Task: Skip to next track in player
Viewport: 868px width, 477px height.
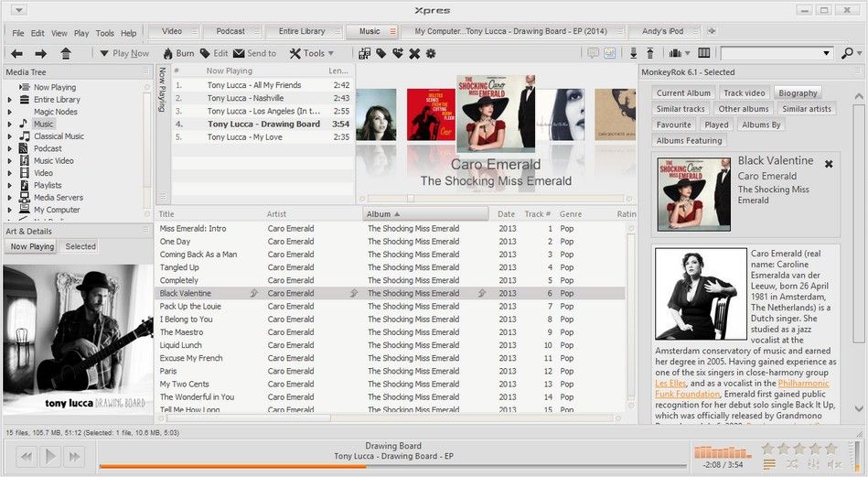Action: point(75,457)
